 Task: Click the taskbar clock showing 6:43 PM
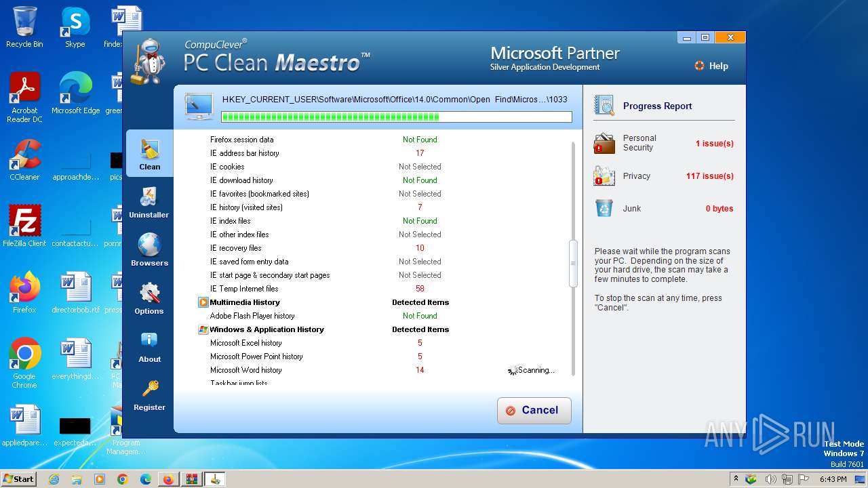click(833, 479)
